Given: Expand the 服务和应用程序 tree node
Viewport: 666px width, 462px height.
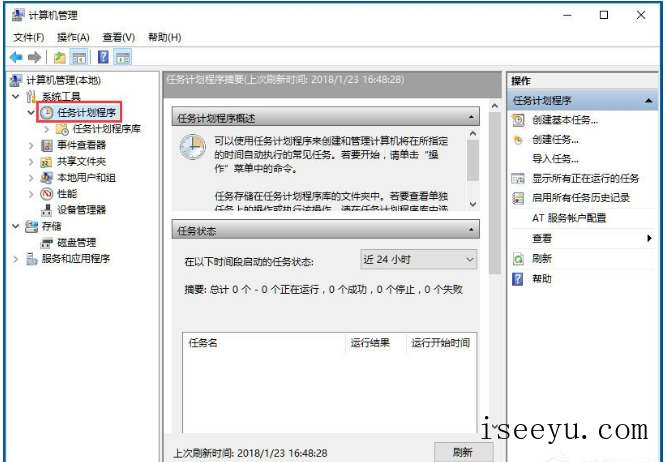Looking at the screenshot, I should [x=16, y=259].
